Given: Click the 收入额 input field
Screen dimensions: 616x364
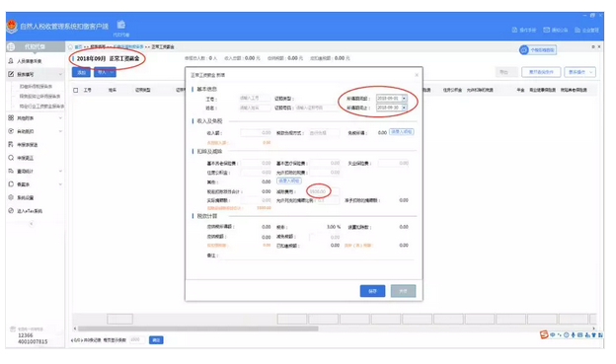Looking at the screenshot, I should coord(256,133).
